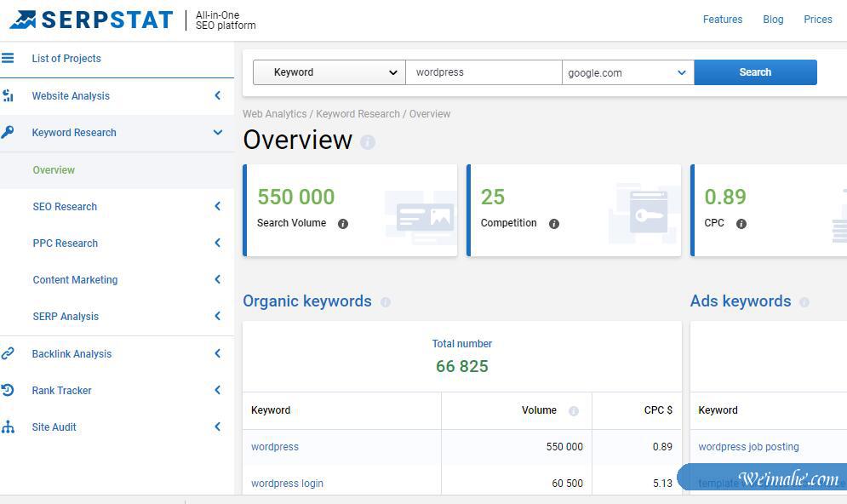This screenshot has height=504, width=847.
Task: Expand the SEO Research submenu
Action: 217,206
